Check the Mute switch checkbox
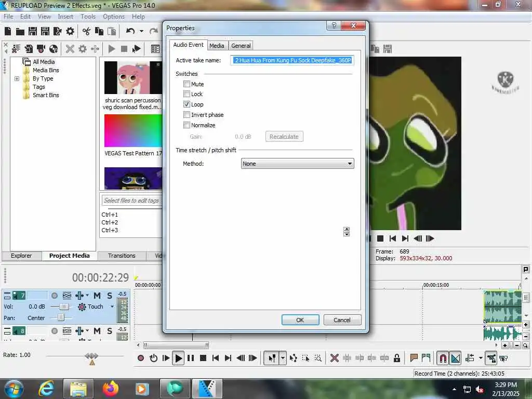 [187, 84]
